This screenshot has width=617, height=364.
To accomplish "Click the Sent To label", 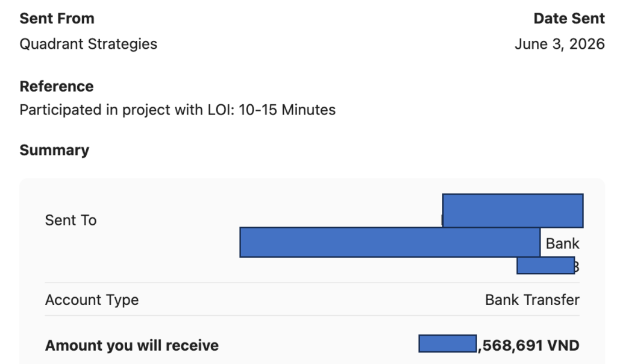I will pyautogui.click(x=71, y=221).
